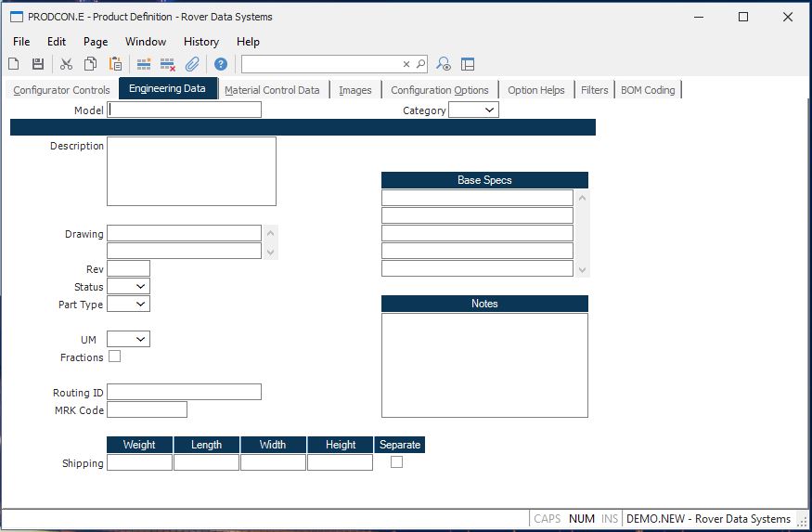The height and width of the screenshot is (532, 812).
Task: Switch to the Material Control Data tab
Action: tap(272, 90)
